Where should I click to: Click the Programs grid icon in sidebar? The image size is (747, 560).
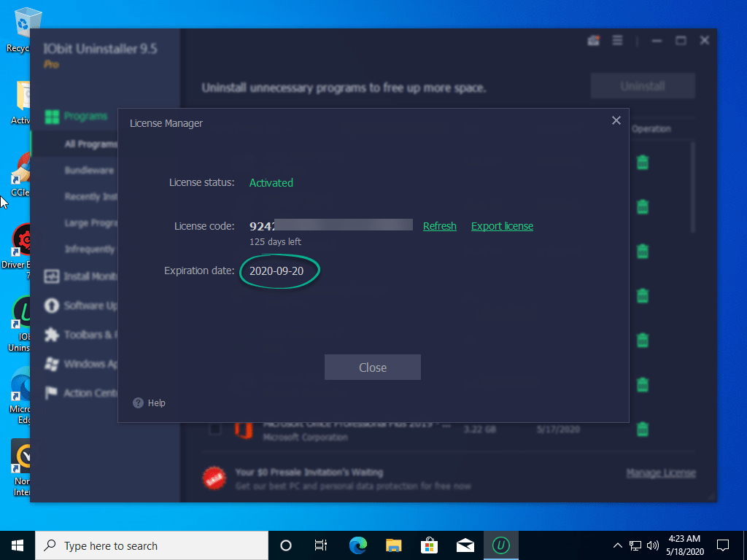[x=52, y=117]
